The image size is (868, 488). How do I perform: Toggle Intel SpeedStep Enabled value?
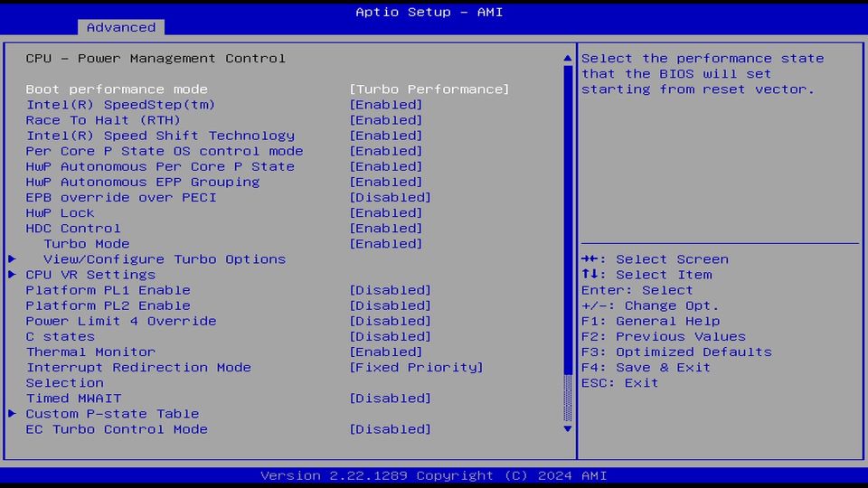386,105
